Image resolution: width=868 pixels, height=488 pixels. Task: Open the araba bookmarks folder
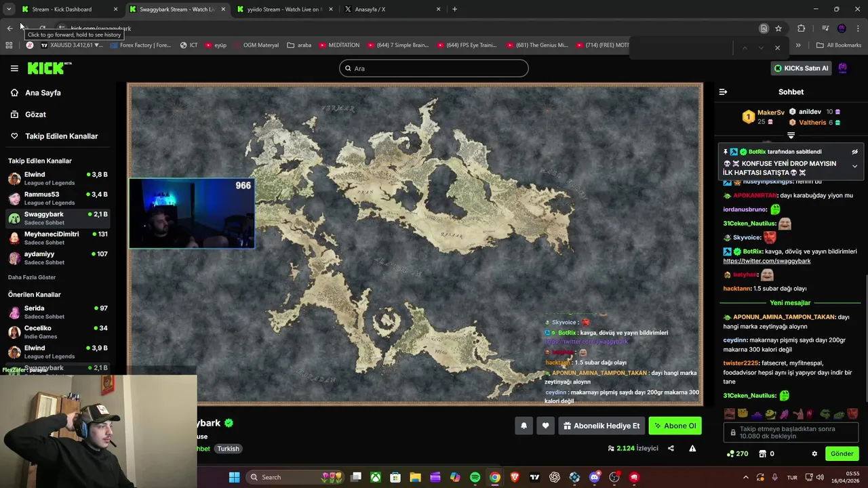point(299,45)
